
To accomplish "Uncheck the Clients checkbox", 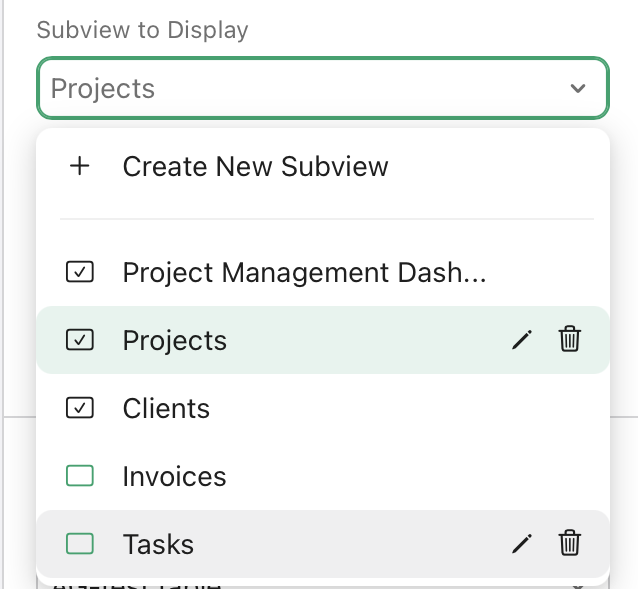I will click(x=80, y=408).
